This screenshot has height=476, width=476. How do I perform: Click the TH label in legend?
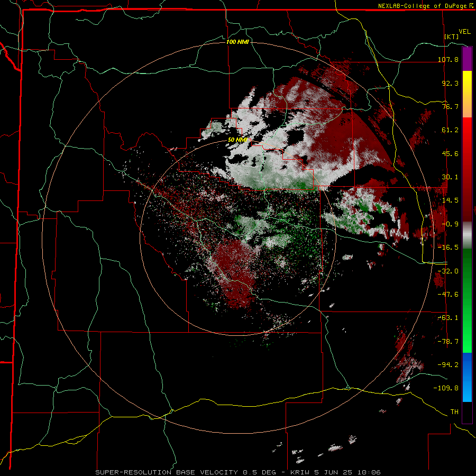[x=454, y=412]
